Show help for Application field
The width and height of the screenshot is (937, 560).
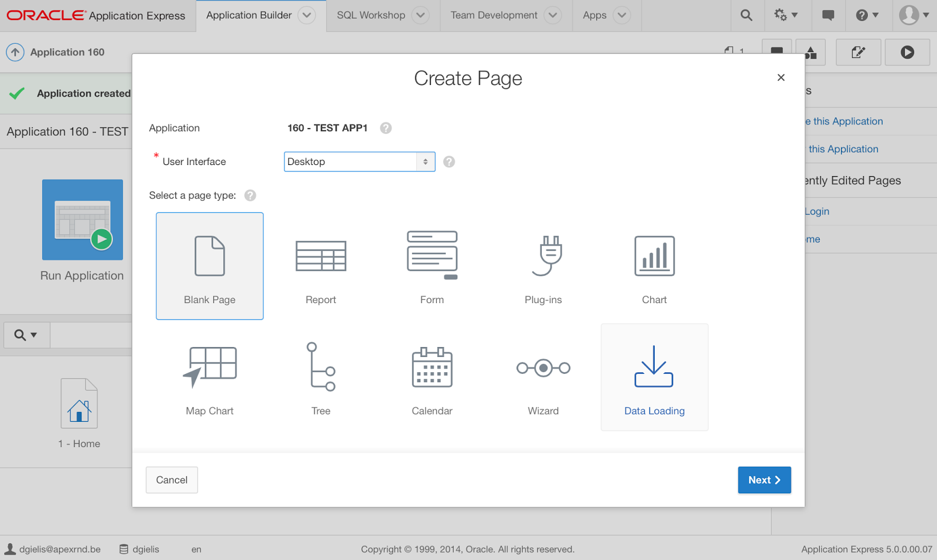point(386,128)
